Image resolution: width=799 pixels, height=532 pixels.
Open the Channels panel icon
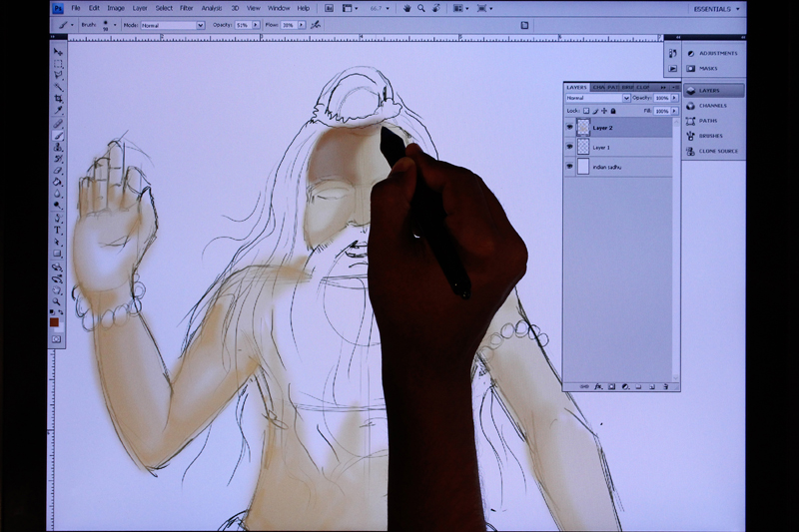point(712,106)
